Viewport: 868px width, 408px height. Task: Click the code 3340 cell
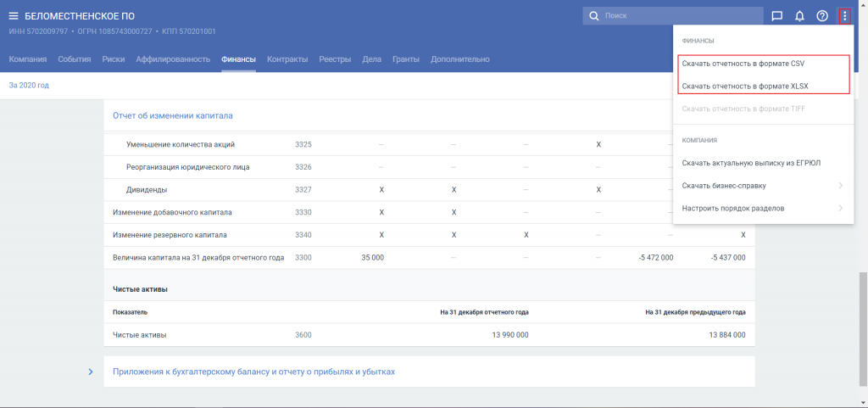pos(303,235)
